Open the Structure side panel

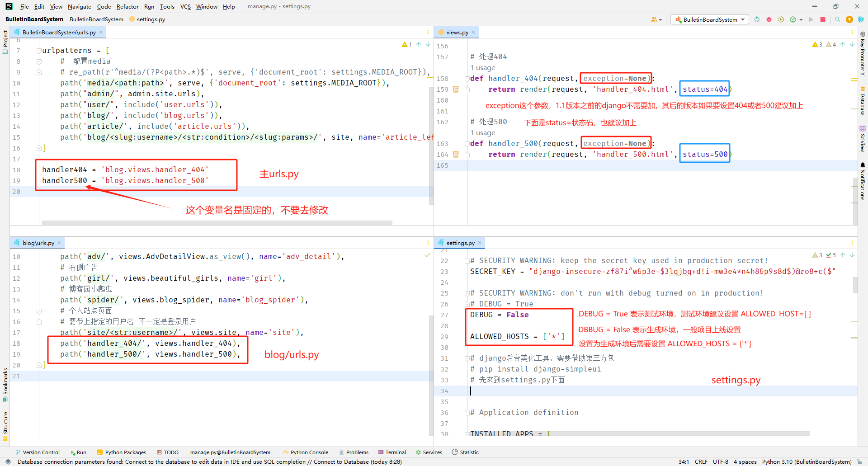coord(5,426)
